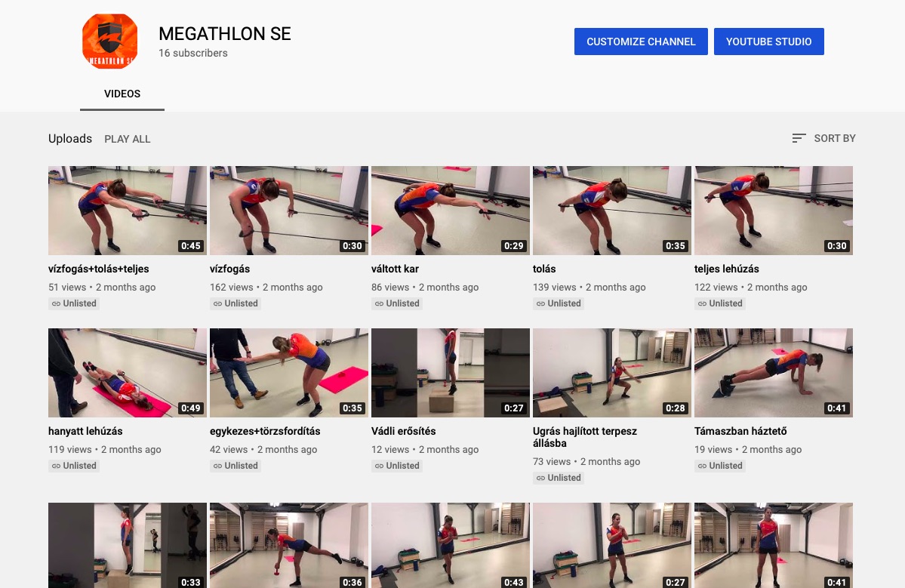Open the CUSTOMIZE CHANNEL button

pyautogui.click(x=641, y=42)
